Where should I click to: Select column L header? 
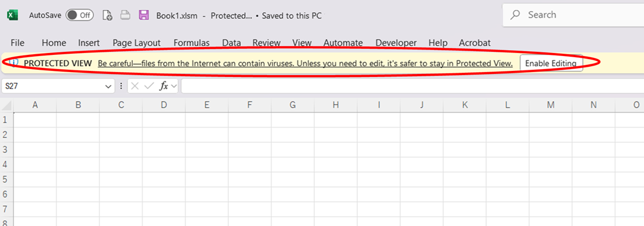[508, 105]
